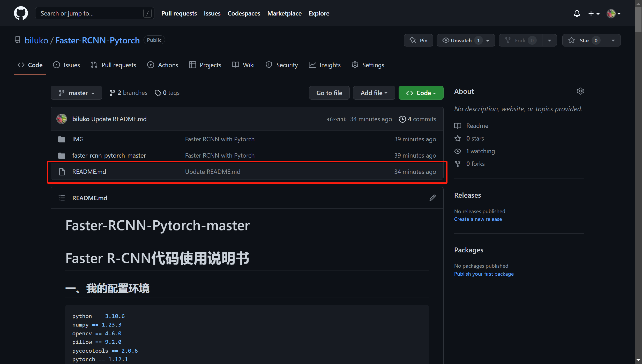Open the README.md file in the file list
This screenshot has height=364, width=642.
click(89, 172)
